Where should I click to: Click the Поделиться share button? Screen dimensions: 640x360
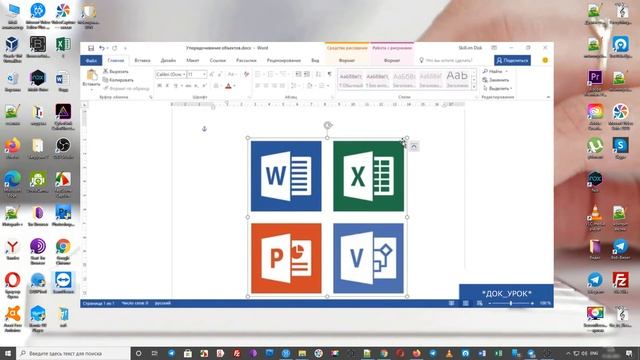(512, 60)
